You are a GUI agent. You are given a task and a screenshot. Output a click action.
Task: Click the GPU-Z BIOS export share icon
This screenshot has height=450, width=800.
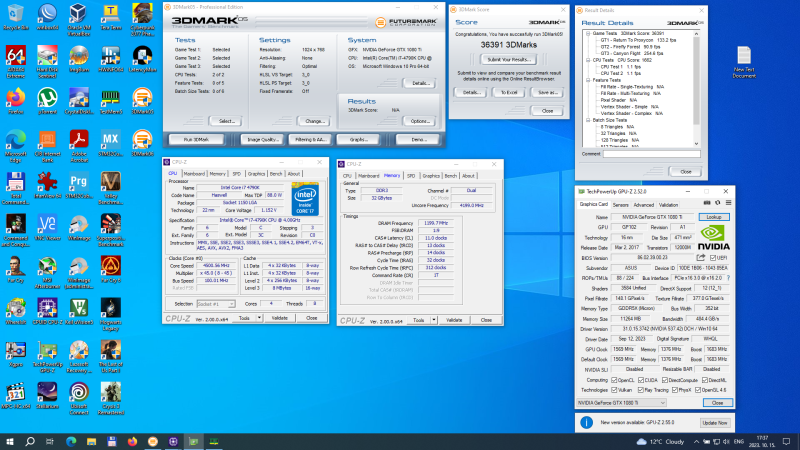pos(701,258)
